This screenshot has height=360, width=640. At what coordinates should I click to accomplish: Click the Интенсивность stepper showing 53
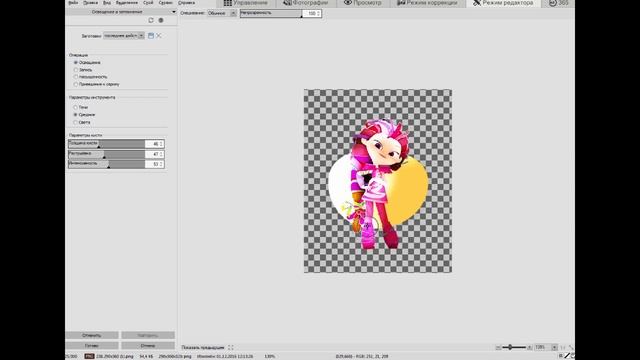coord(161,164)
